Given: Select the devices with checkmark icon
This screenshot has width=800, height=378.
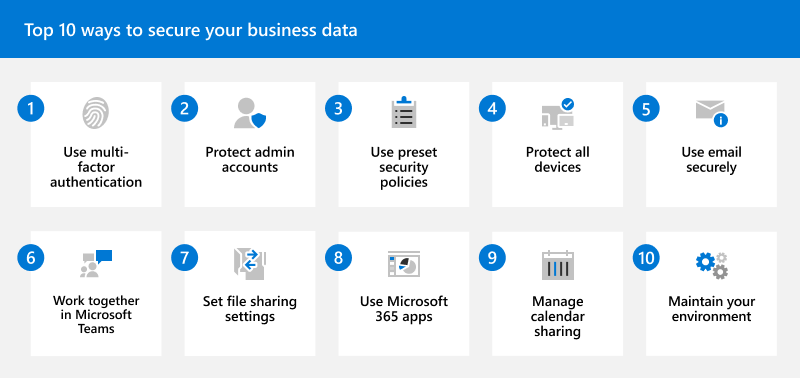Looking at the screenshot, I should pos(558,114).
